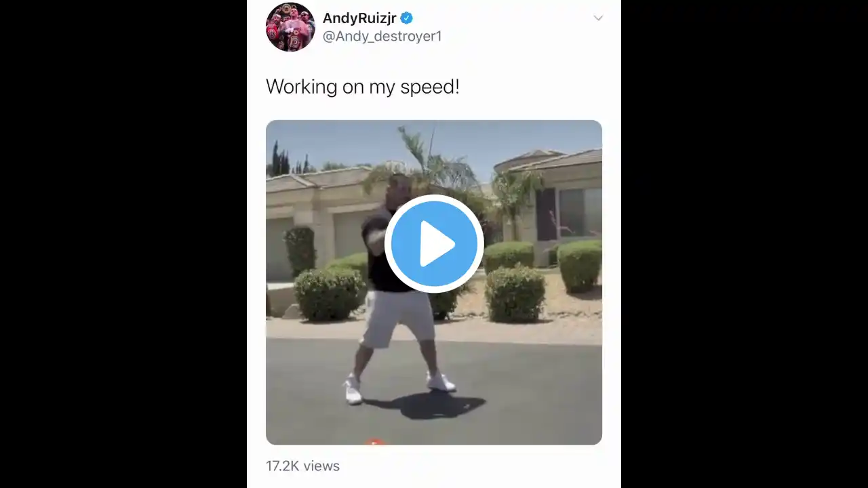Expand the tweet options chevron

point(598,18)
